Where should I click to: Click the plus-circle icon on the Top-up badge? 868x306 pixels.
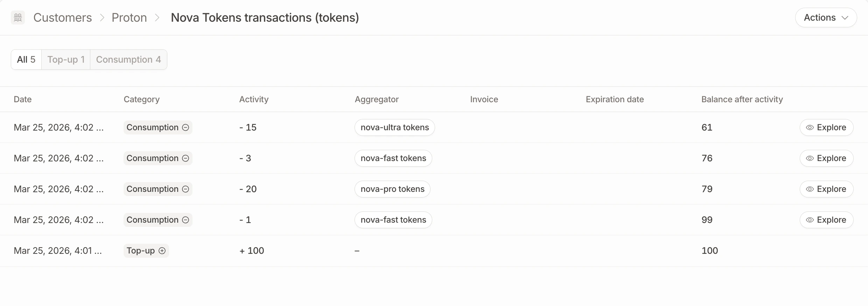point(162,251)
